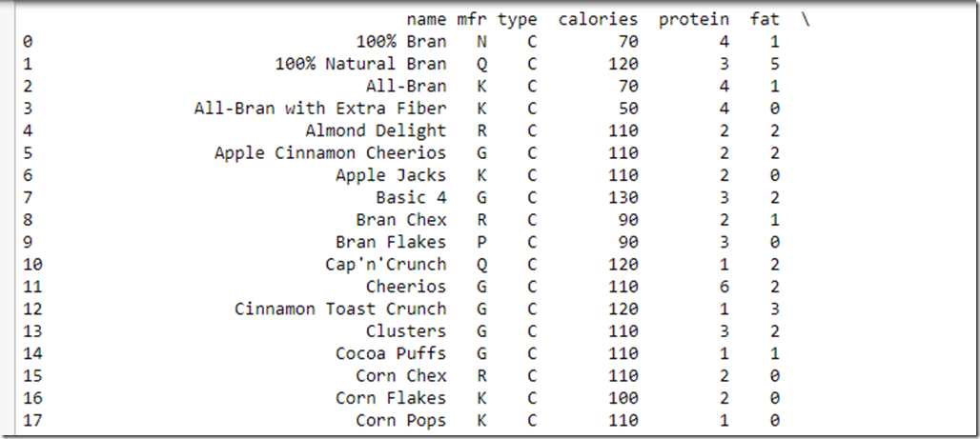Click the backslash line-continuation character
980x439 pixels.
(x=806, y=19)
